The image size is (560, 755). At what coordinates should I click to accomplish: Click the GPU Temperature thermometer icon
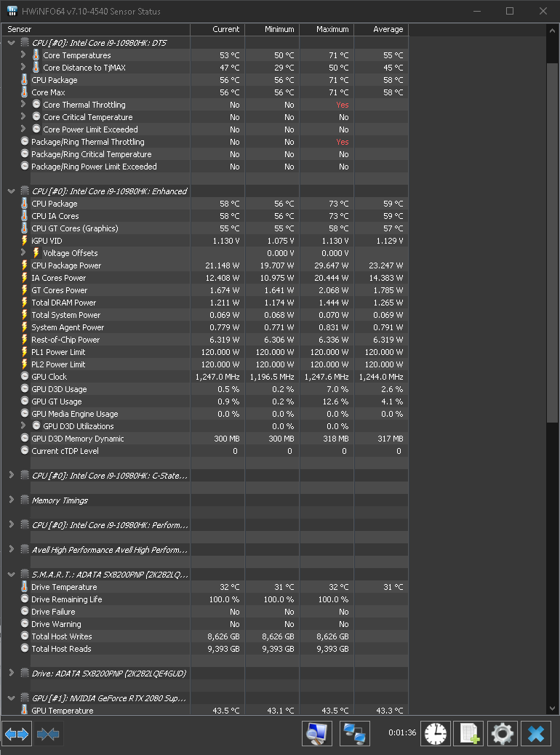point(25,710)
